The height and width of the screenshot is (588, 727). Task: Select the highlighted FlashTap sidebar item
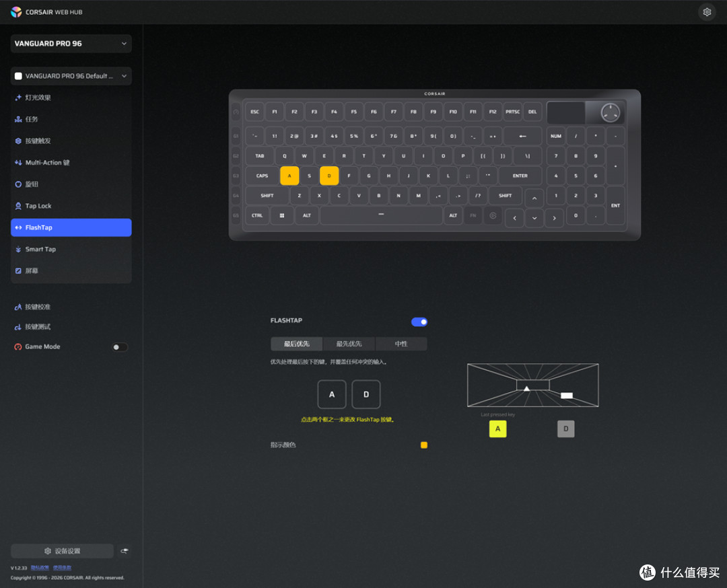click(71, 227)
